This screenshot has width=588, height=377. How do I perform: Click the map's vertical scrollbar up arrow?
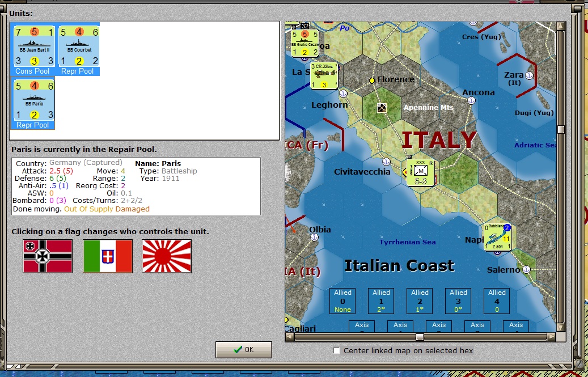[x=561, y=26]
